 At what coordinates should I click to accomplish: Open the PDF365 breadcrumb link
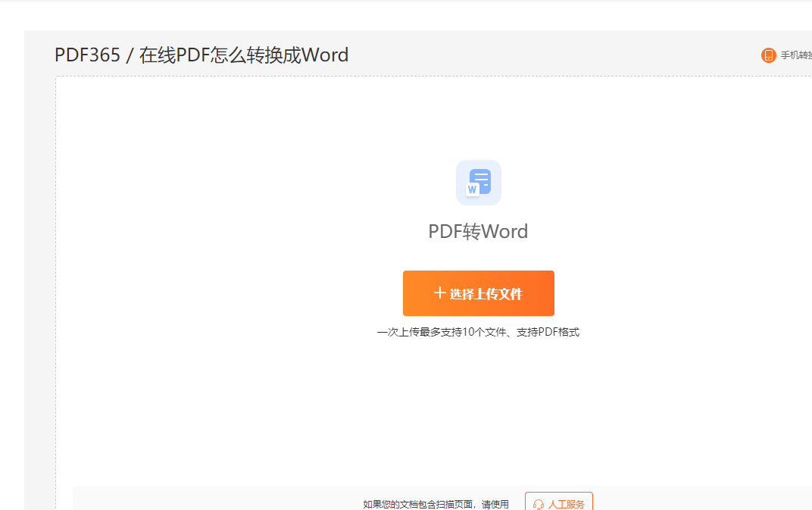click(x=87, y=55)
